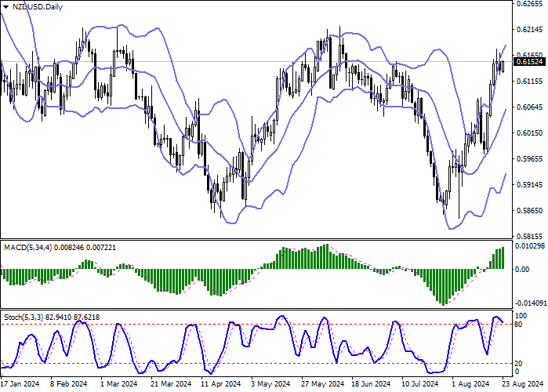This screenshot has width=548, height=392.
Task: Click the 0.60150 price scale level
Action: click(x=529, y=132)
